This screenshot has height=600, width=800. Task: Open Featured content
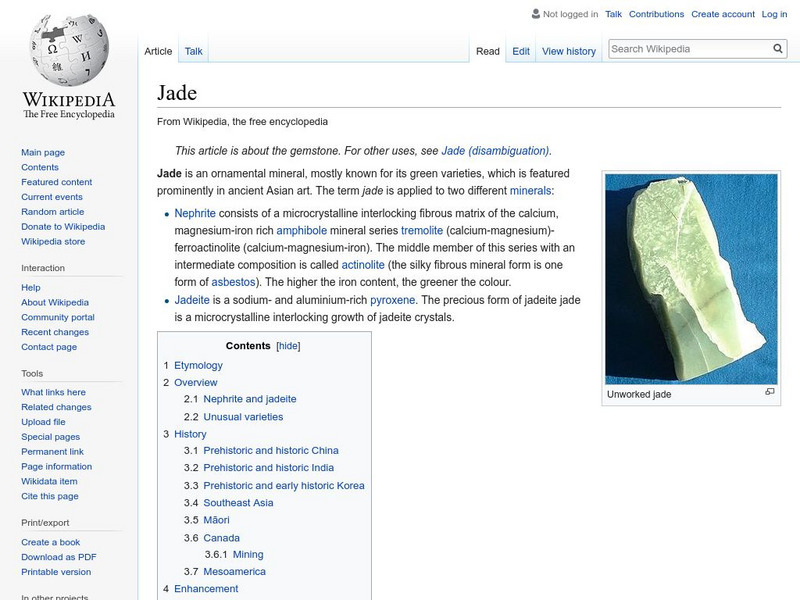pos(57,182)
